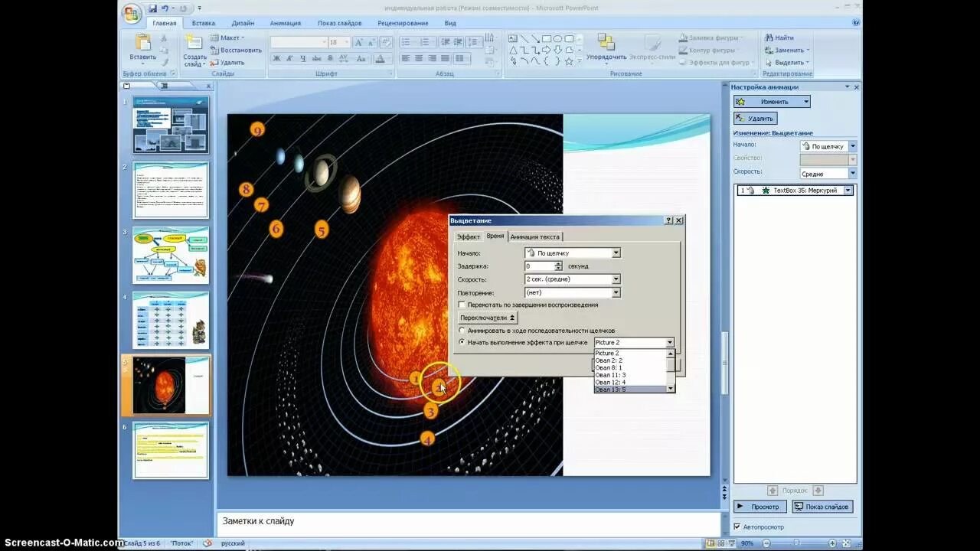The image size is (980, 551).
Task: Select Начать выполнение эффекта при щелчке radio
Action: coord(462,342)
